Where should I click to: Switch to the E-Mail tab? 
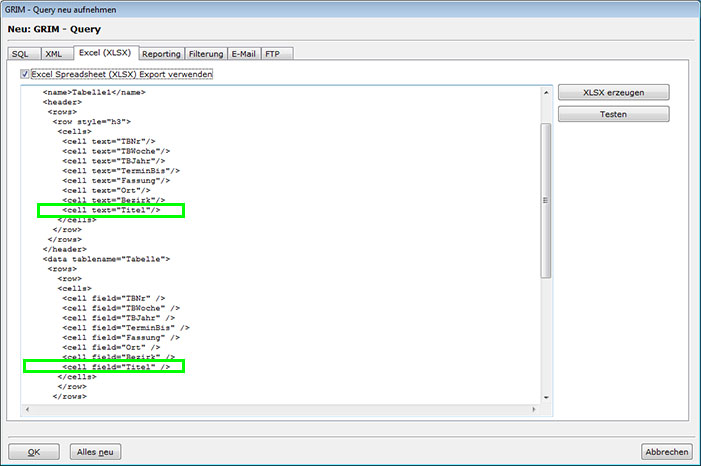point(245,53)
